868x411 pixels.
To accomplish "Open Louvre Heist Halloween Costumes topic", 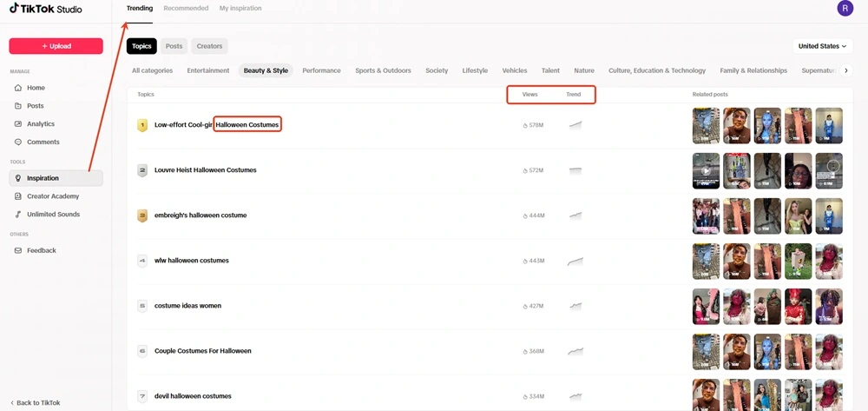I will coord(206,170).
